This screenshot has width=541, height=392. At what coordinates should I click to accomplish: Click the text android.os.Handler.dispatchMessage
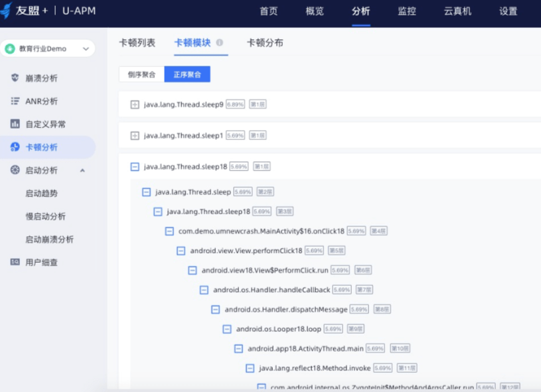point(286,310)
